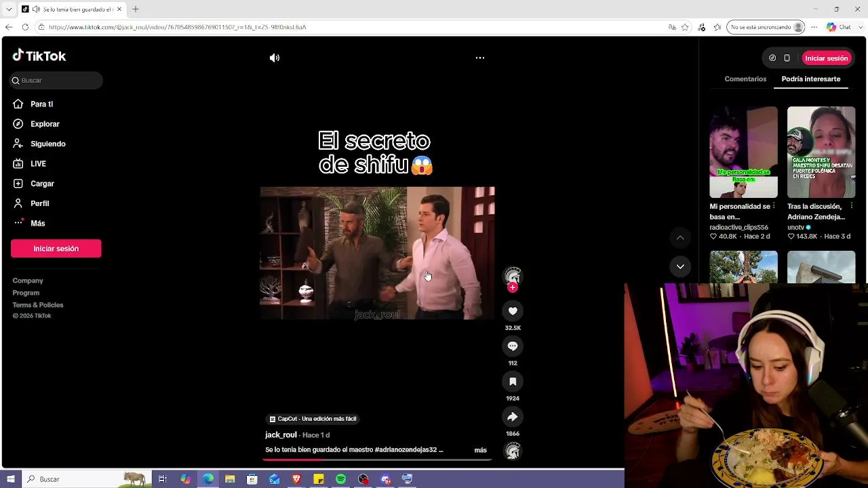Add this page to favorites with star
The image size is (868, 488).
point(686,27)
